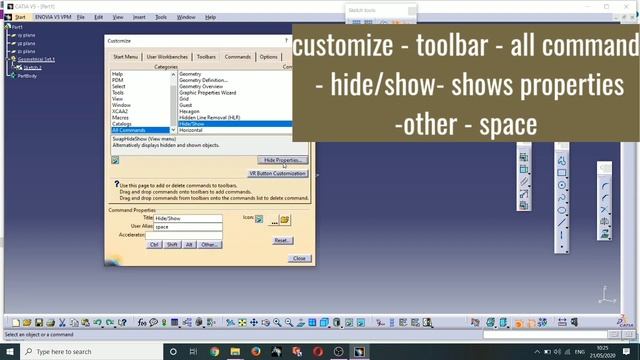The height and width of the screenshot is (360, 640).
Task: Select the Pan arrows icon
Action: pyautogui.click(x=254, y=323)
